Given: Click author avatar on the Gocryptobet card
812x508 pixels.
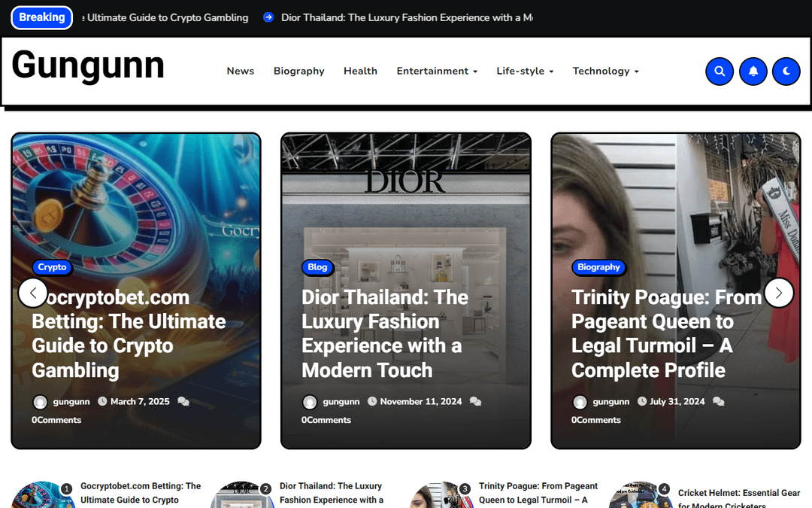Looking at the screenshot, I should pyautogui.click(x=40, y=402).
